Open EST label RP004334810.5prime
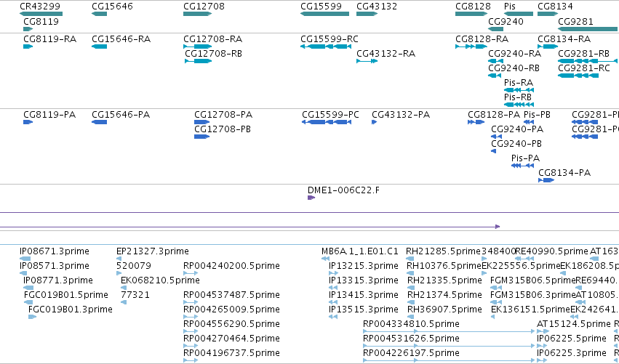 coord(411,324)
